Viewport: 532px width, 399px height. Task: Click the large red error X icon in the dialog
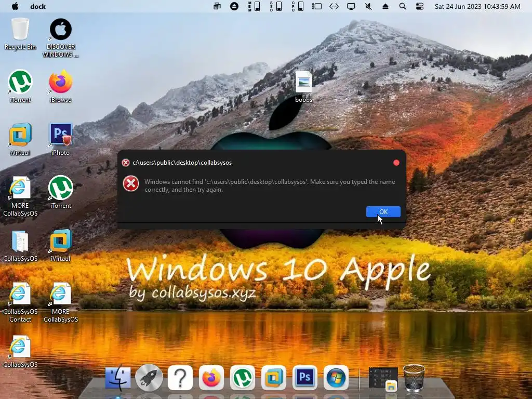pos(130,183)
